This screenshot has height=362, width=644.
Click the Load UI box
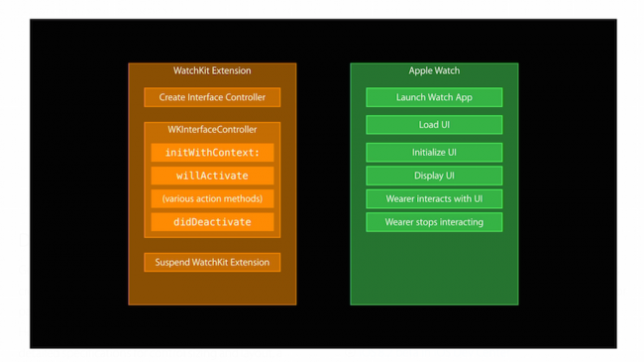[434, 125]
